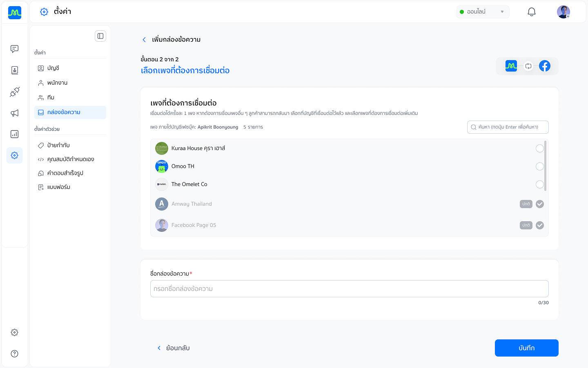This screenshot has width=588, height=368.
Task: Click the app logo in top-left corner
Action: coord(15,13)
